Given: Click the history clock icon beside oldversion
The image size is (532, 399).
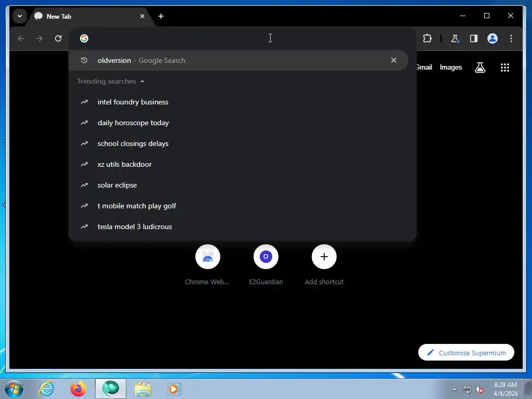Looking at the screenshot, I should tap(84, 60).
